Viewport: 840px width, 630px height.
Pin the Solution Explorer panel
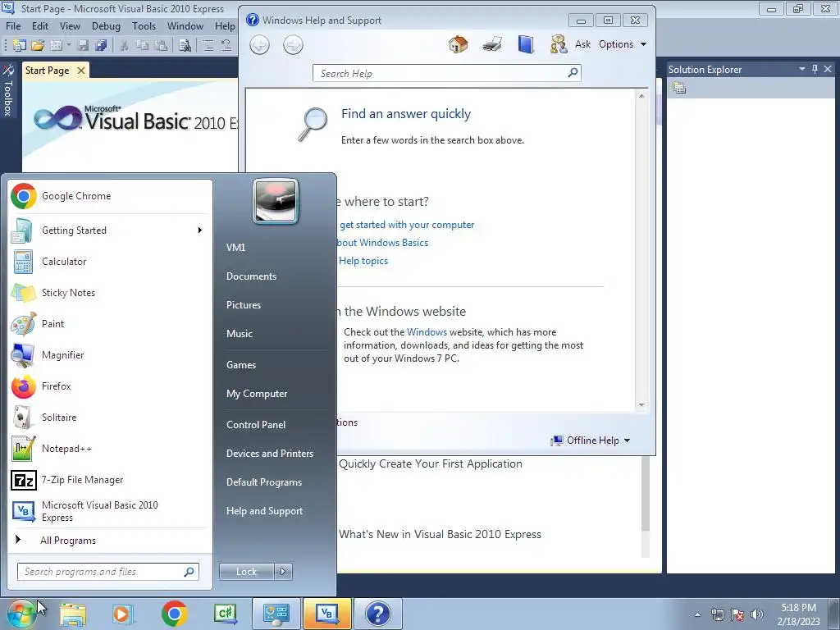pos(815,69)
